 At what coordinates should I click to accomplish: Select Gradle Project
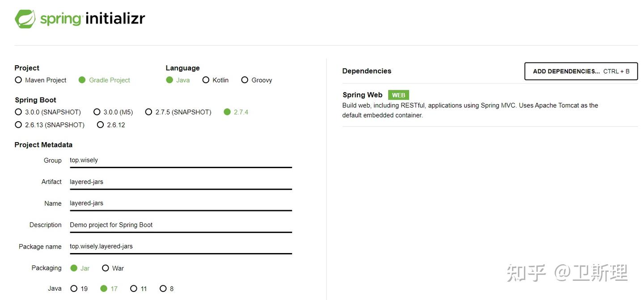(x=82, y=80)
